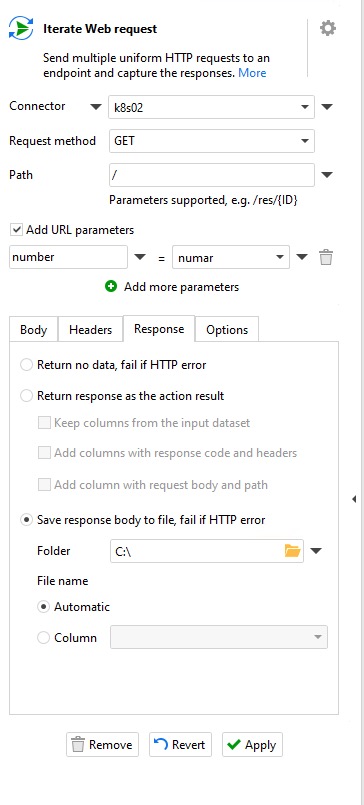The image size is (364, 805).
Task: Open the numar parameter value dropdown
Action: click(231, 257)
